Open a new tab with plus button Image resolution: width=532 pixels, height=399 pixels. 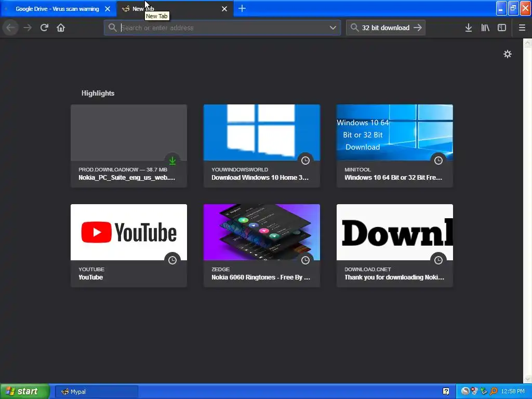click(242, 8)
